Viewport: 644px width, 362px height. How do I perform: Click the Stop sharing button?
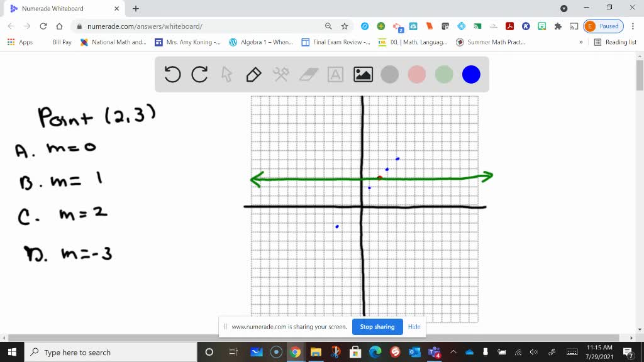(x=377, y=327)
